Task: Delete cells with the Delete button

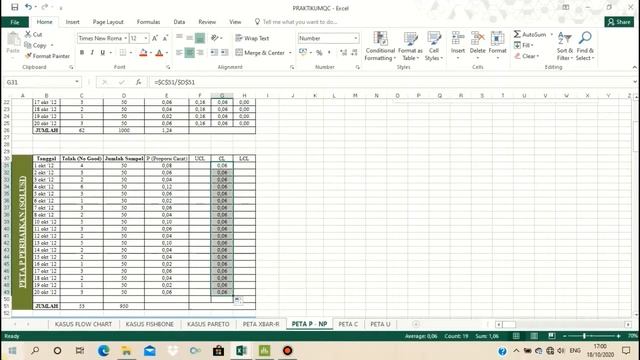Action: 478,45
